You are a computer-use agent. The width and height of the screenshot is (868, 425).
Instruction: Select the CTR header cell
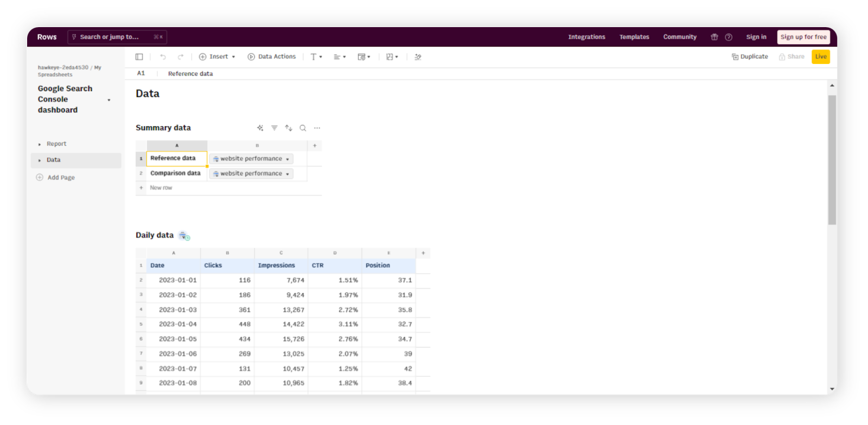(x=335, y=266)
